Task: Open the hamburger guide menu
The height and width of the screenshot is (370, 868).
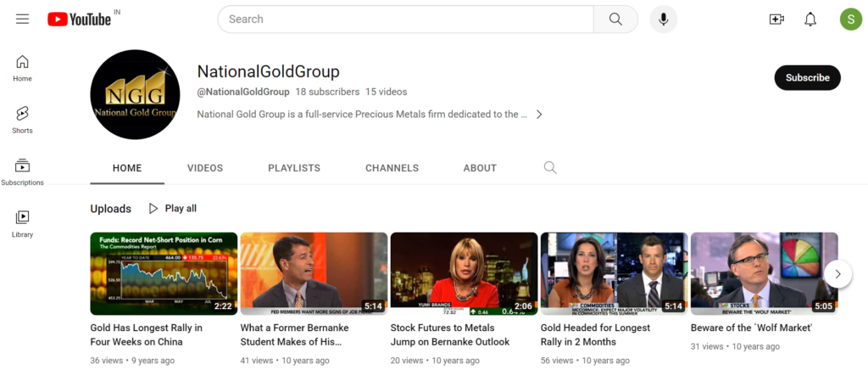Action: coord(22,19)
